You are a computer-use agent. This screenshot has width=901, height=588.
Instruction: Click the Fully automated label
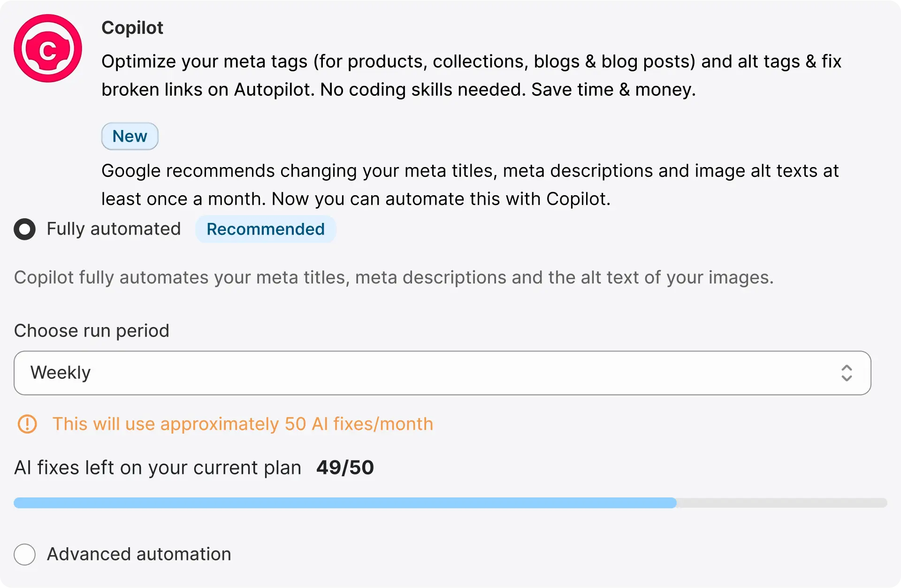pos(114,229)
